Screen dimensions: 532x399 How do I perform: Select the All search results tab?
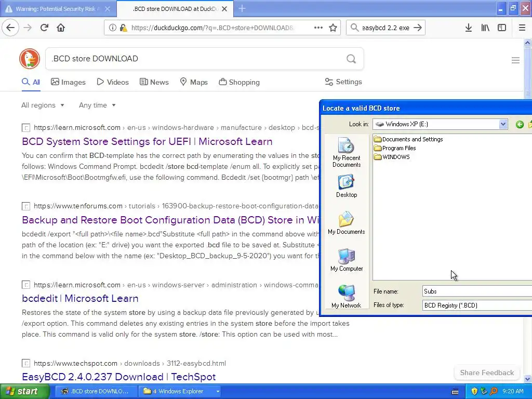(31, 82)
